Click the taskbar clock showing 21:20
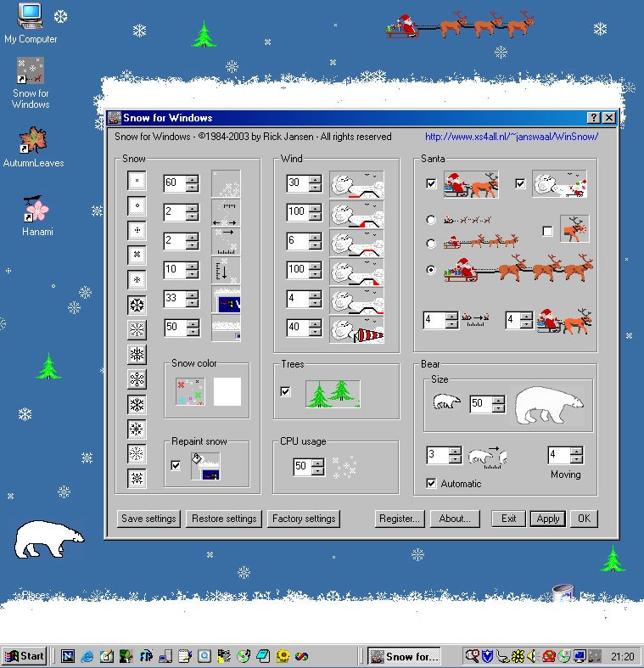Screen dimensions: 644x668 point(622,656)
